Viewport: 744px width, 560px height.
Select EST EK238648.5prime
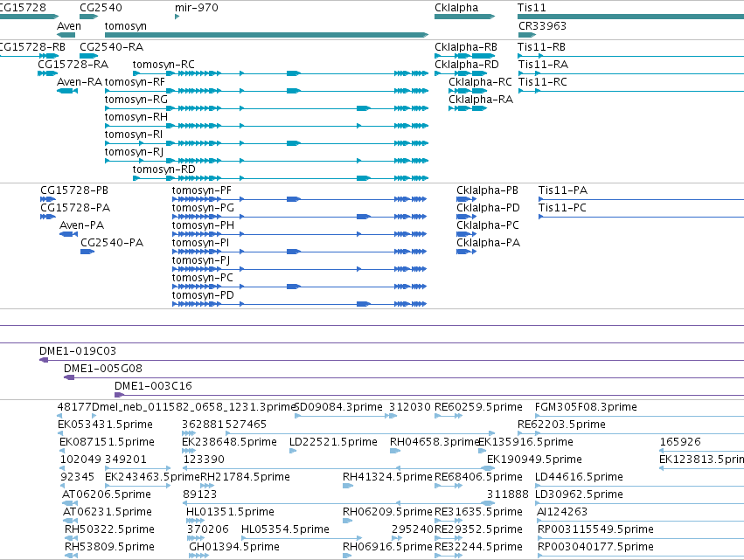click(x=189, y=451)
